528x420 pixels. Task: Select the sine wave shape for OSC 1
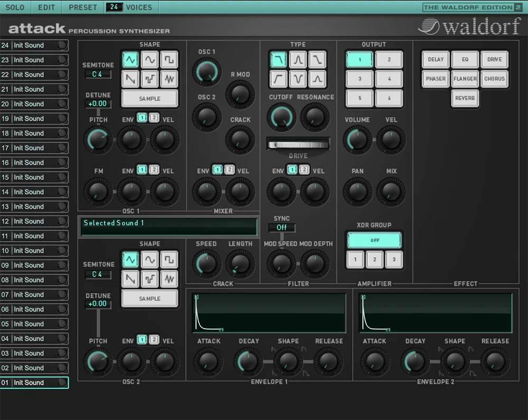pyautogui.click(x=150, y=60)
